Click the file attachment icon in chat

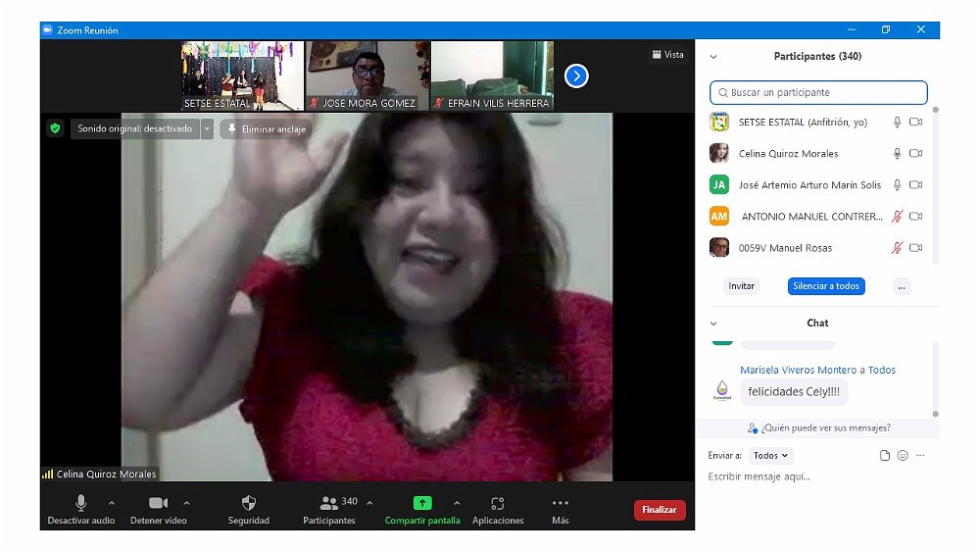pos(885,456)
